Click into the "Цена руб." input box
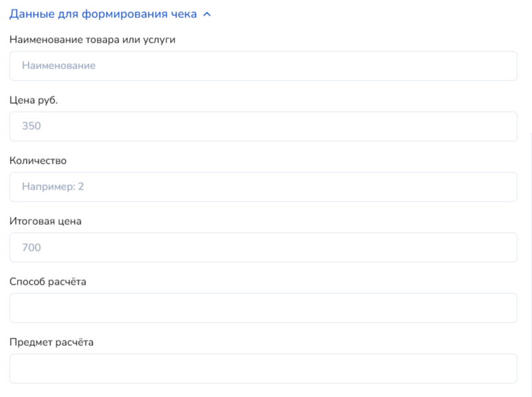The width and height of the screenshot is (532, 397). click(x=263, y=126)
